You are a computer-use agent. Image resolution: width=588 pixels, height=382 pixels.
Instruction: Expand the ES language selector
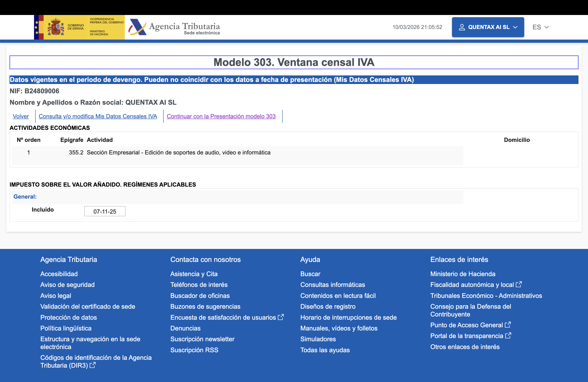(x=540, y=27)
